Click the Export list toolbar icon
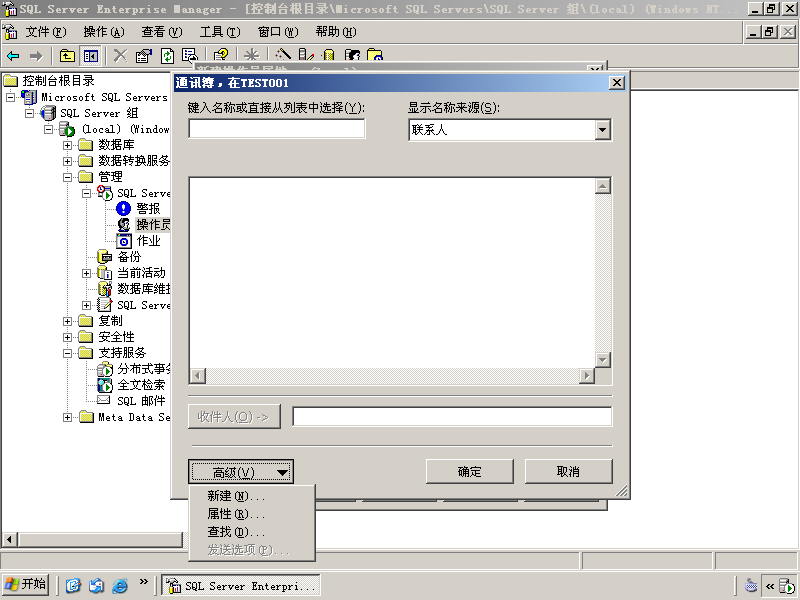The width and height of the screenshot is (800, 600). click(x=190, y=55)
